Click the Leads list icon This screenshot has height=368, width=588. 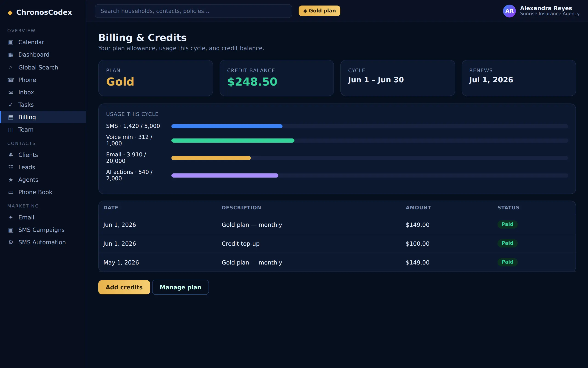[11, 167]
